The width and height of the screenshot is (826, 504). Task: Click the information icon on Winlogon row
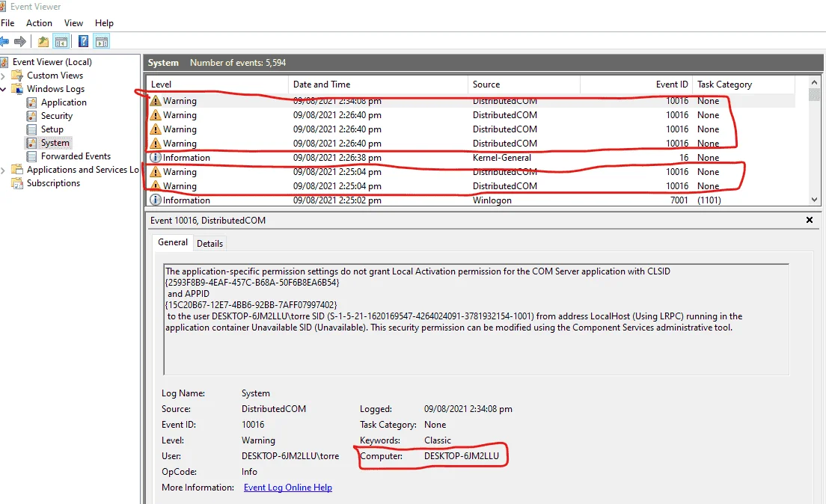(x=156, y=200)
